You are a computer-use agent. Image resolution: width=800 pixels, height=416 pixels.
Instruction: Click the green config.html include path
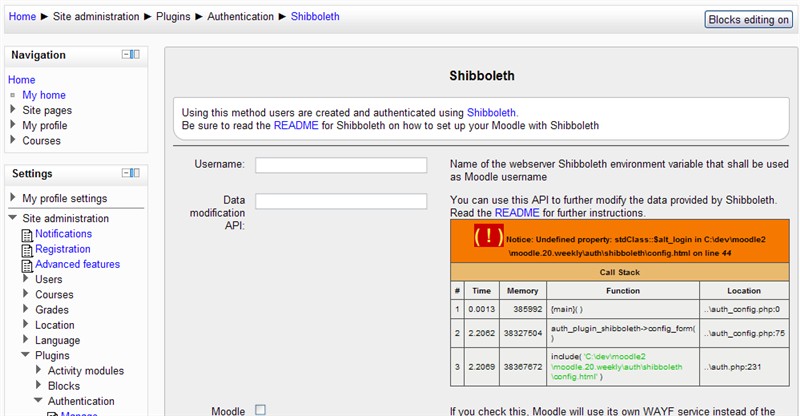point(617,366)
